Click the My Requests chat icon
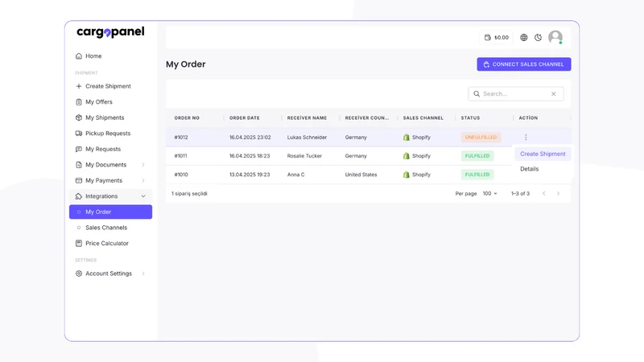The width and height of the screenshot is (644, 362). 79,149
